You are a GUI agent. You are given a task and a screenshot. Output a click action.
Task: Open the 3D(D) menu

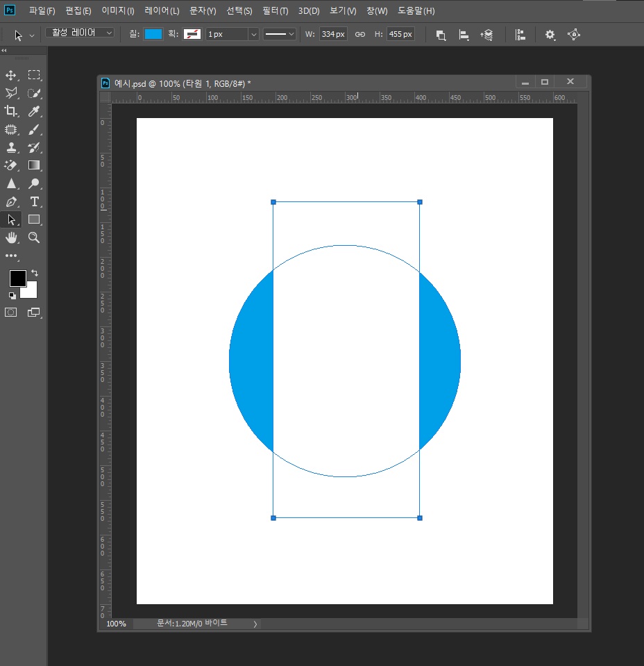(x=309, y=11)
